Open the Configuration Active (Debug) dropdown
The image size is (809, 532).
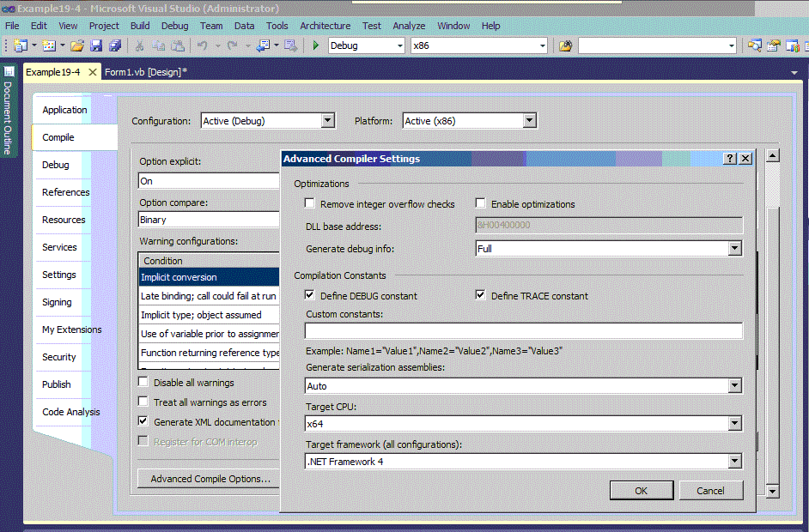tap(327, 121)
